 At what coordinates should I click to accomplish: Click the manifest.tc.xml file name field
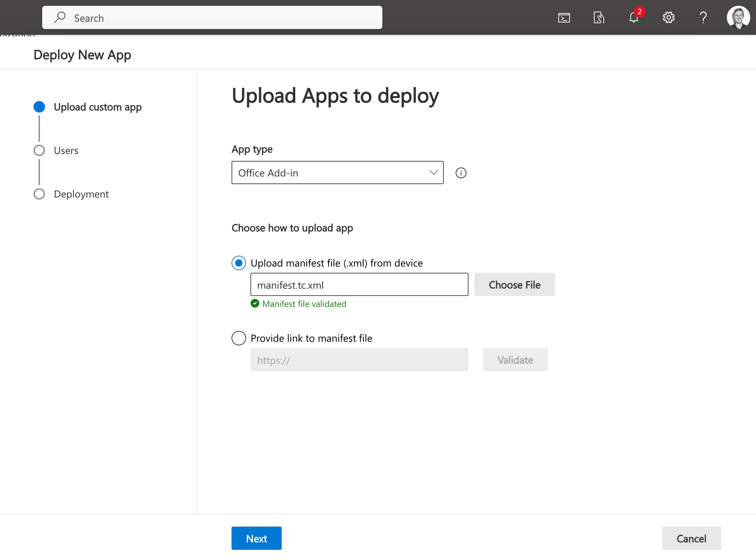359,284
